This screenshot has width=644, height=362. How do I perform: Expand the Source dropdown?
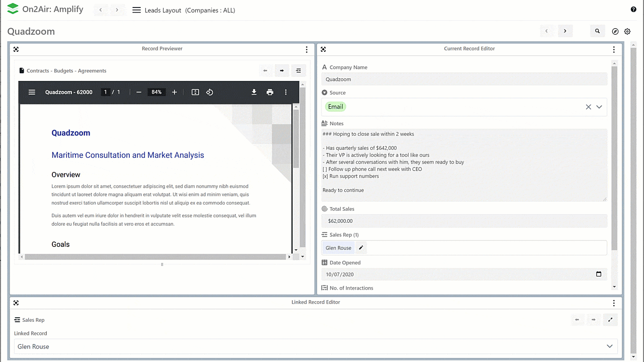coord(599,107)
